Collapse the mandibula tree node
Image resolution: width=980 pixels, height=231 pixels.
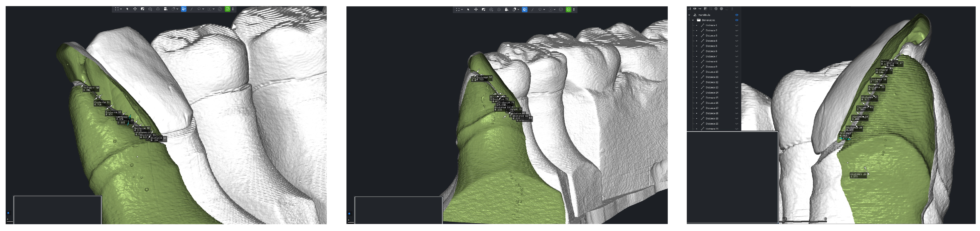689,15
